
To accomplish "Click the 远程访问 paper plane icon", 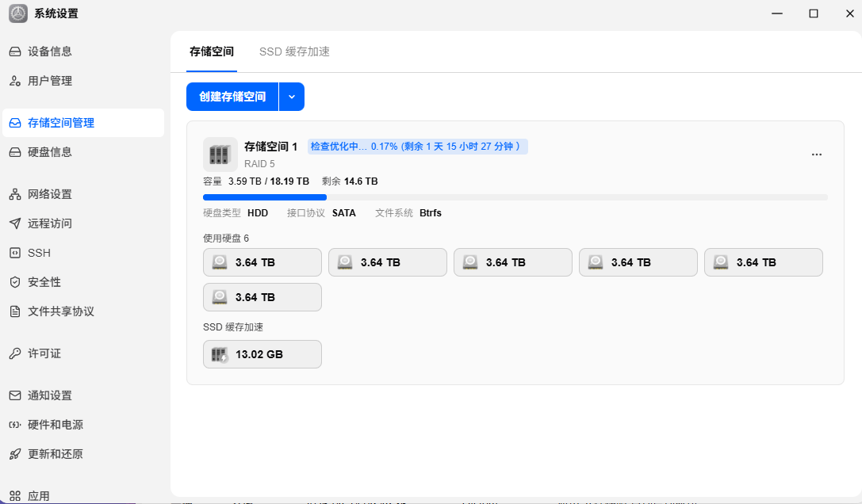I will pos(15,223).
